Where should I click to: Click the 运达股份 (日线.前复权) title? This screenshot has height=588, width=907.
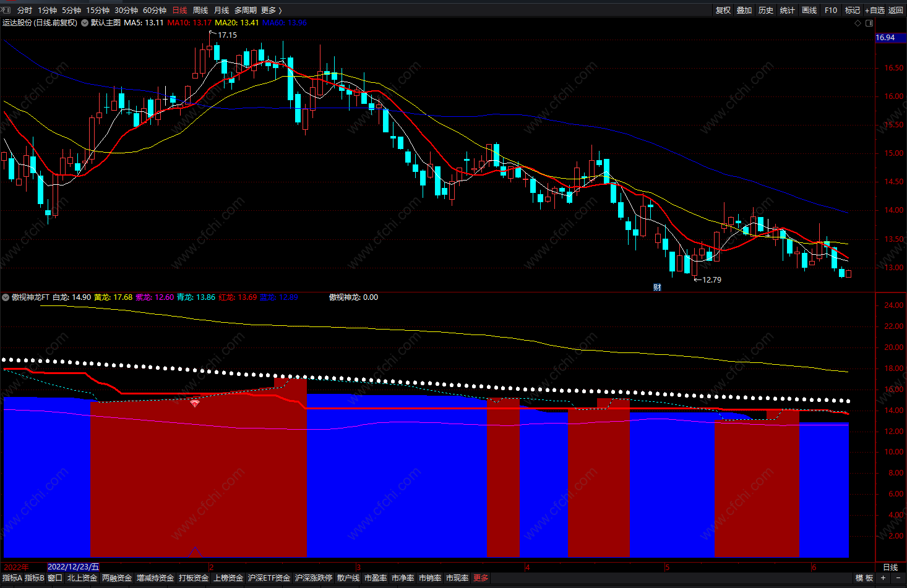40,23
